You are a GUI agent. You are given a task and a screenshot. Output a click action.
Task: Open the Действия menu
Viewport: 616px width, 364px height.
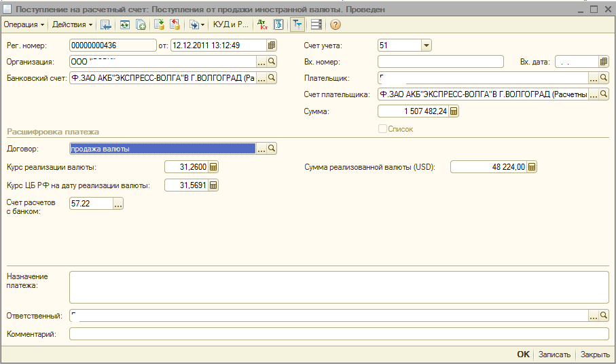(73, 24)
